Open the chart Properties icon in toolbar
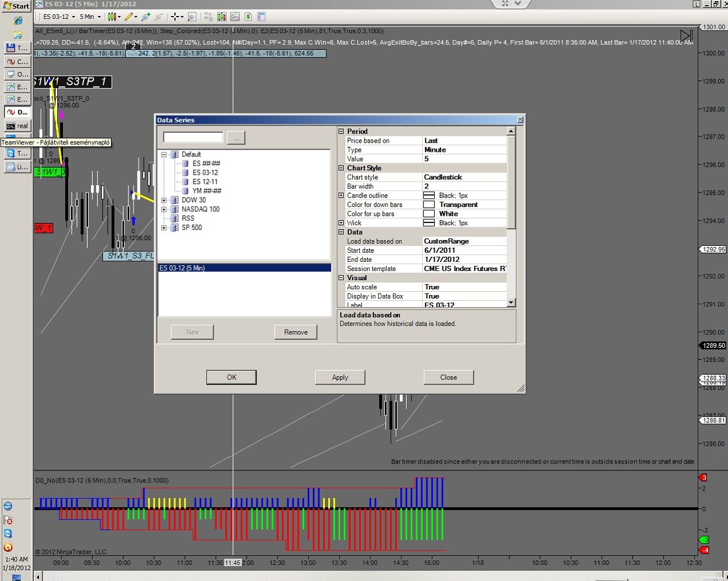 pos(261,17)
